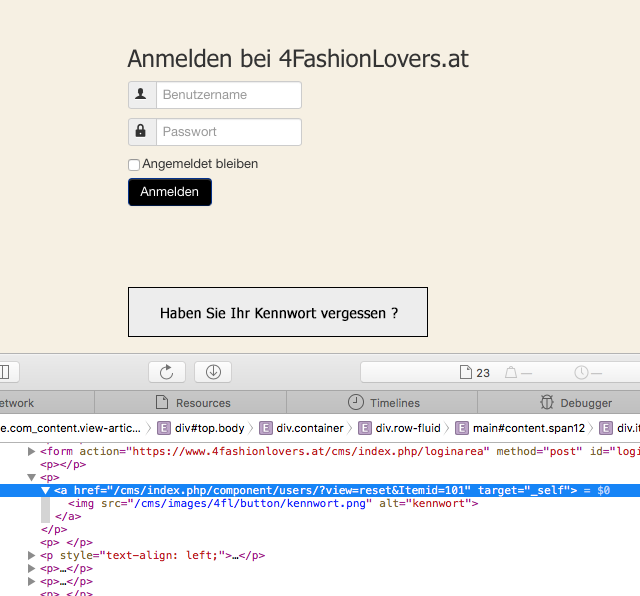Select main#content.span12 in the breadcrumb path
The height and width of the screenshot is (596, 640).
pyautogui.click(x=529, y=428)
